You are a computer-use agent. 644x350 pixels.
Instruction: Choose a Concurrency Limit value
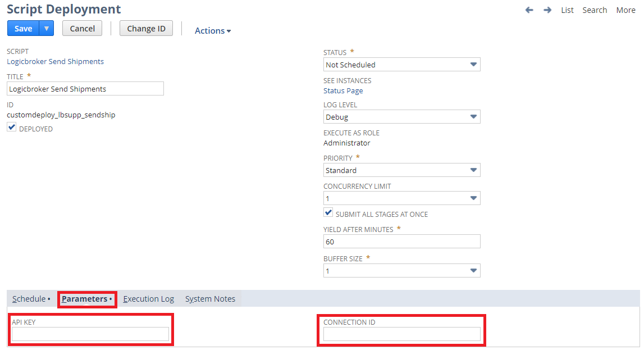(x=401, y=198)
